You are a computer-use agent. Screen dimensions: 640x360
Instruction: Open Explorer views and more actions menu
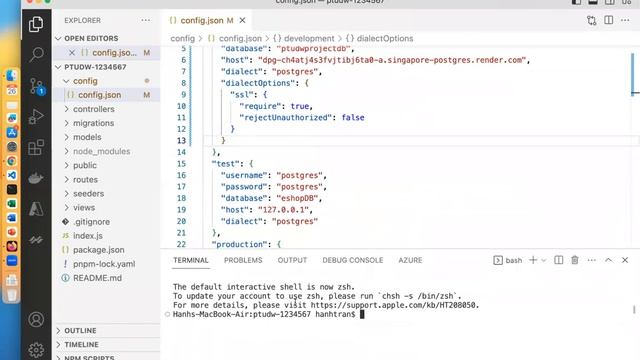pyautogui.click(x=146, y=20)
